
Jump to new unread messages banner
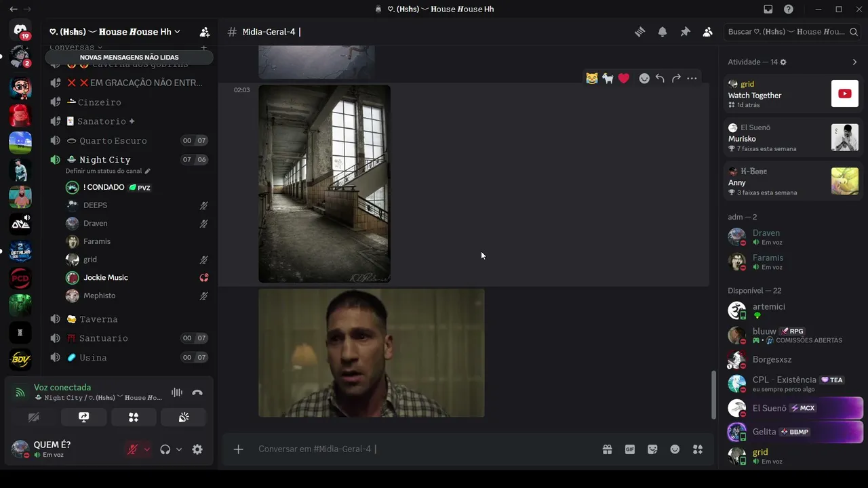coord(129,58)
